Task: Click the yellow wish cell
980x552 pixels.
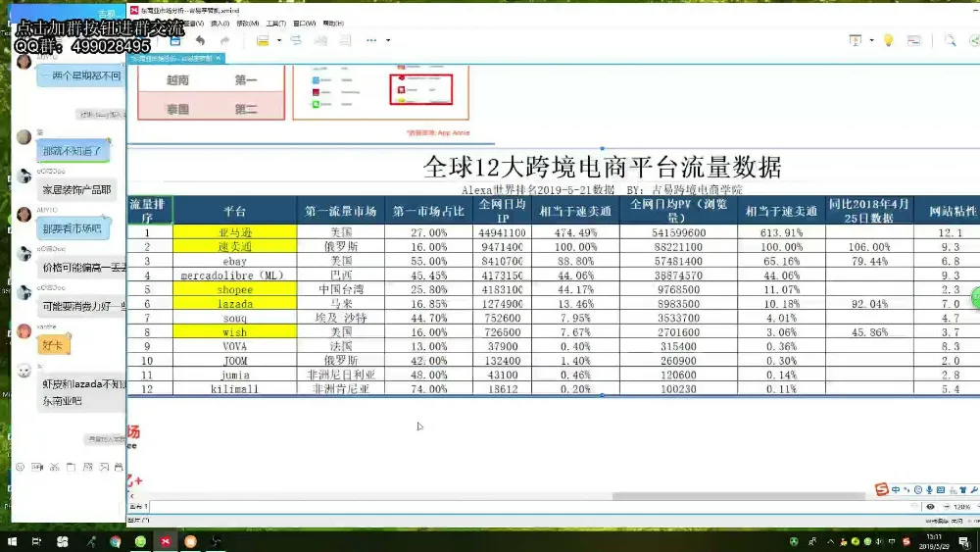Action: [x=235, y=332]
